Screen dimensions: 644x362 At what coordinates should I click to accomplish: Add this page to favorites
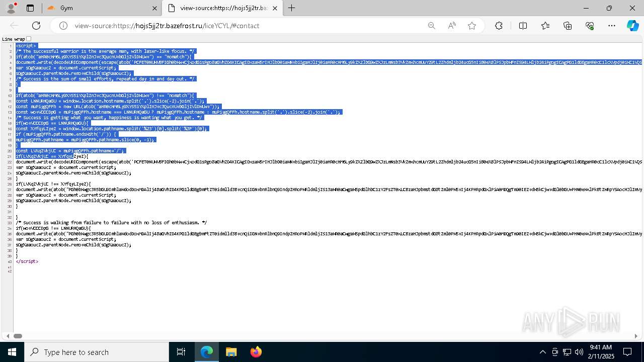tap(472, 26)
